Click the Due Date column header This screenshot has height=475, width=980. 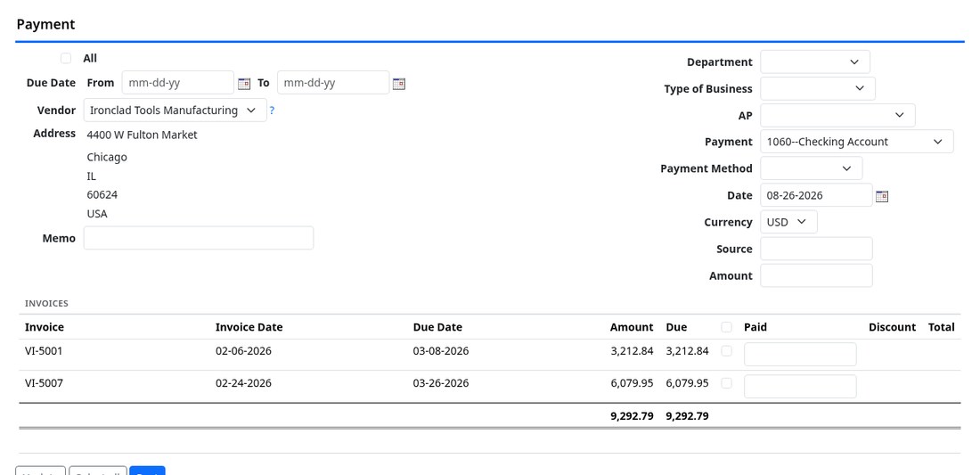437,327
